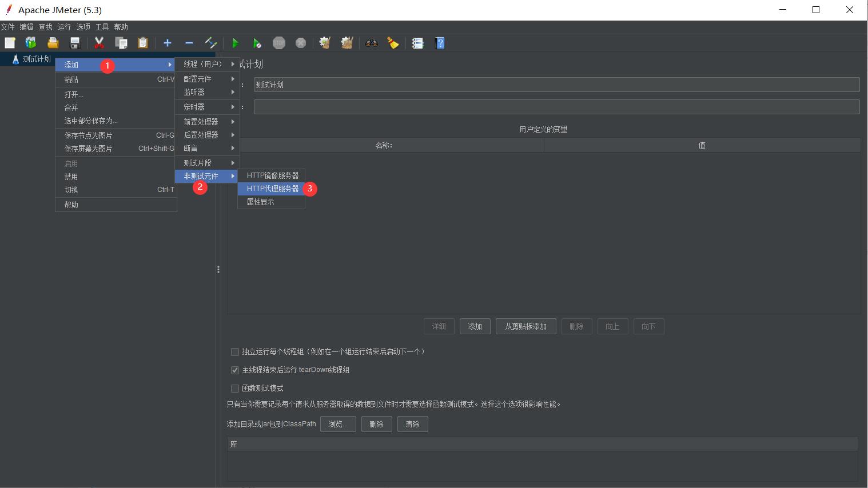Click the Open file folder icon
868x488 pixels.
click(53, 43)
